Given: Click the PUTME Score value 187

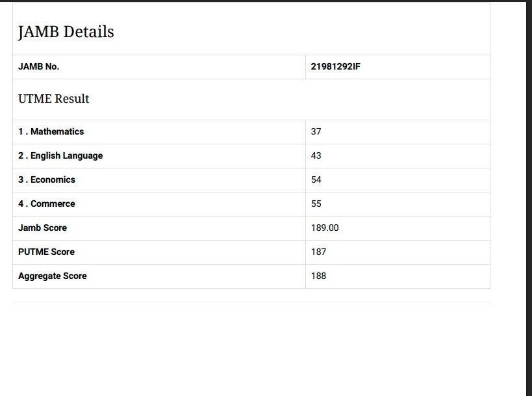Looking at the screenshot, I should coord(318,252).
